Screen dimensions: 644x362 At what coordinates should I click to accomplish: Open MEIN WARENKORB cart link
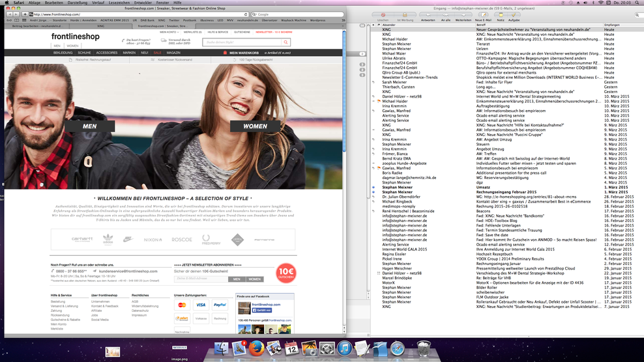tap(244, 53)
